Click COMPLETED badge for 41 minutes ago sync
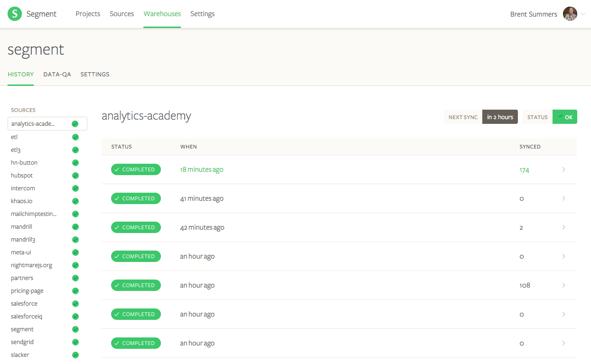Image resolution: width=591 pixels, height=364 pixels. pyautogui.click(x=136, y=198)
